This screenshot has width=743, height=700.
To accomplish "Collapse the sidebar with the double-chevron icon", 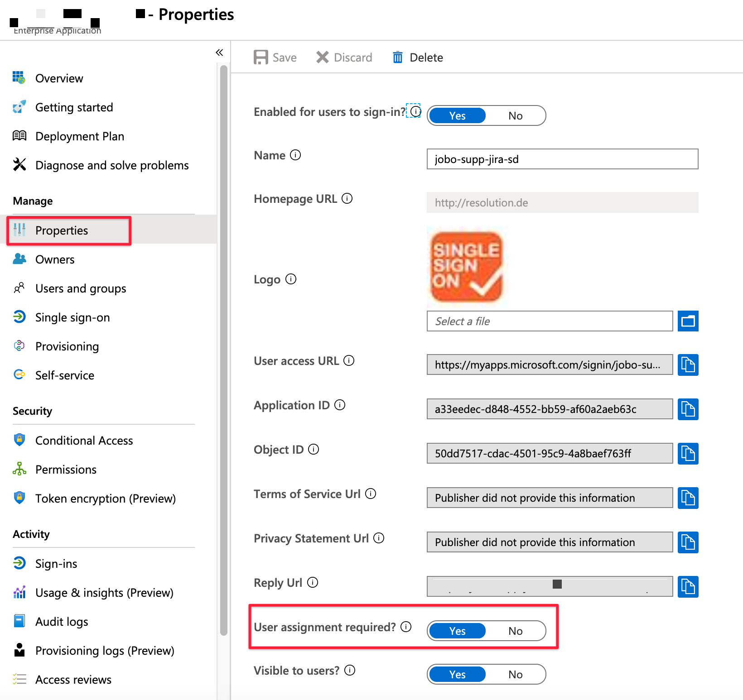I will tap(219, 53).
